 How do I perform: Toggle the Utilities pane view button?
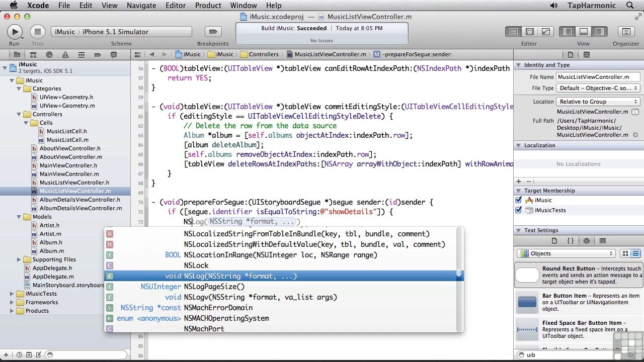599,32
